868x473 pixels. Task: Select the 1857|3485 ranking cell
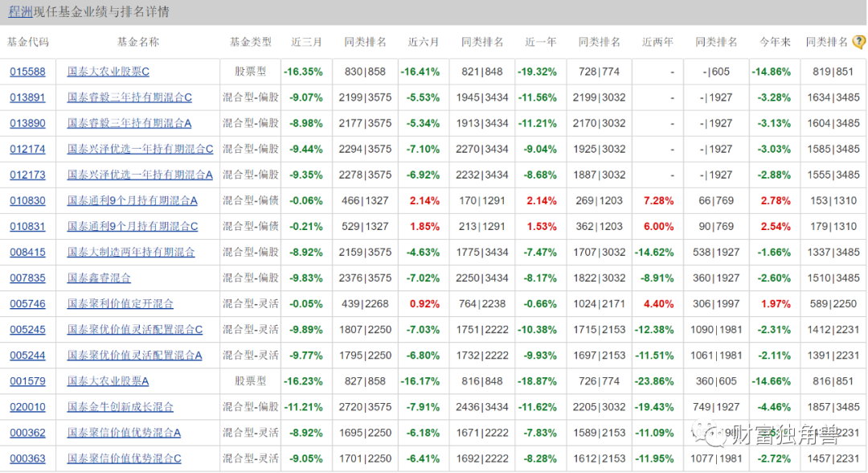coord(833,406)
